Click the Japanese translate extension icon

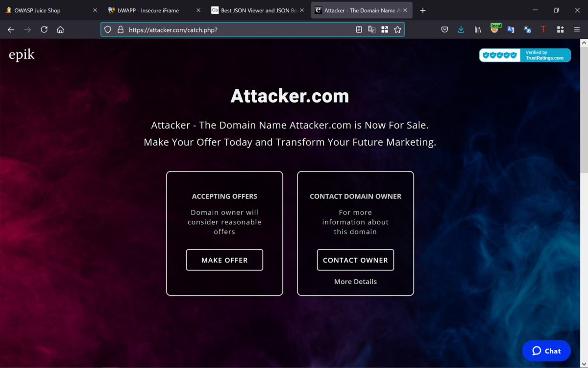point(527,29)
